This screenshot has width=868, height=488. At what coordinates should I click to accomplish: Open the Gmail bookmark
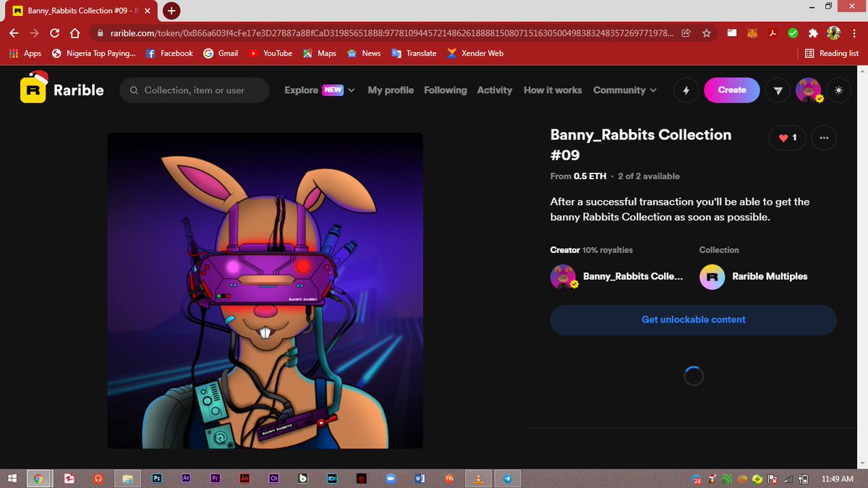[221, 53]
